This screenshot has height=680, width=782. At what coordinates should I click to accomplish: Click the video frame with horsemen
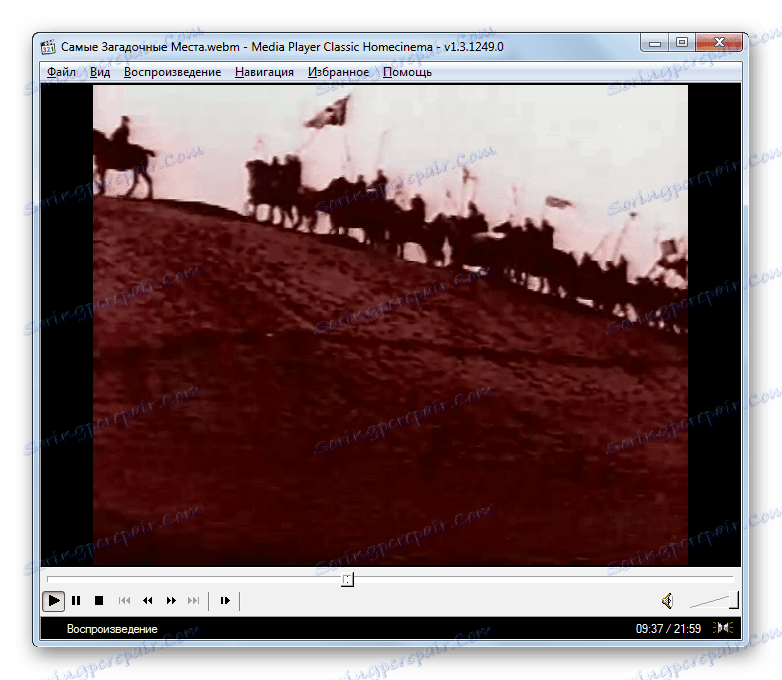click(x=391, y=325)
